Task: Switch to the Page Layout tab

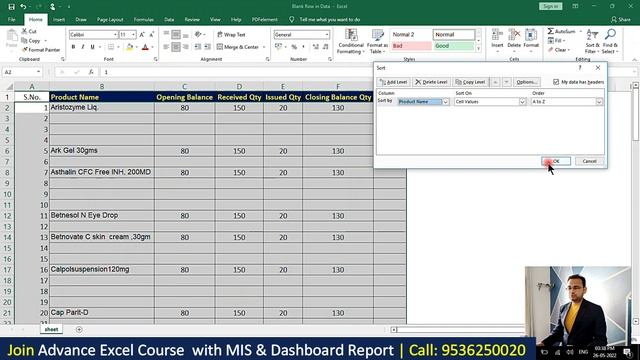Action: click(110, 20)
